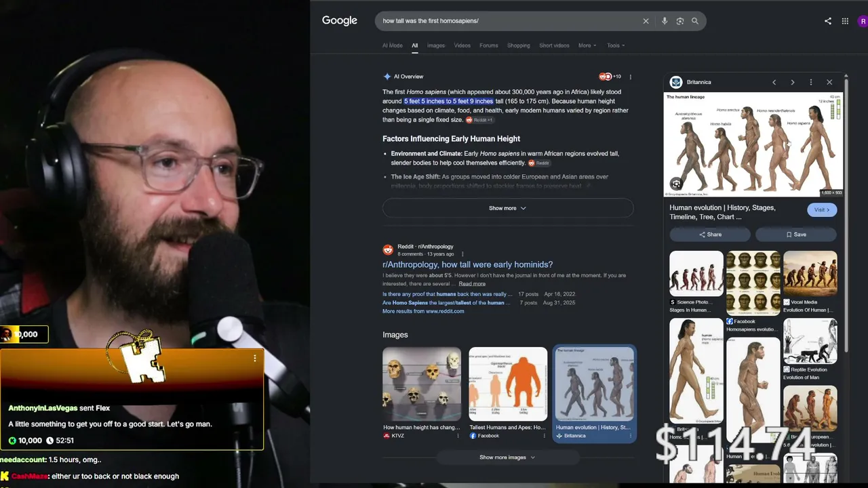
Task: Save the Britannica image with Save button
Action: coord(796,235)
